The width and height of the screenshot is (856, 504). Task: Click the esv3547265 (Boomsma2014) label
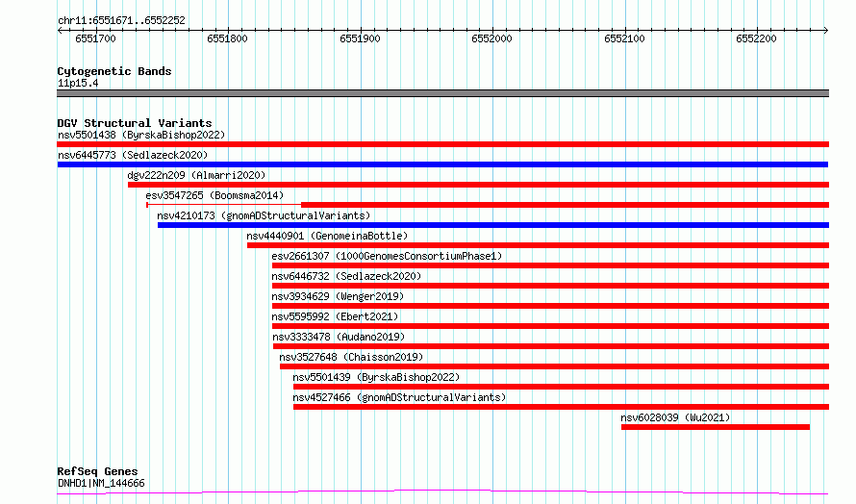pos(214,195)
